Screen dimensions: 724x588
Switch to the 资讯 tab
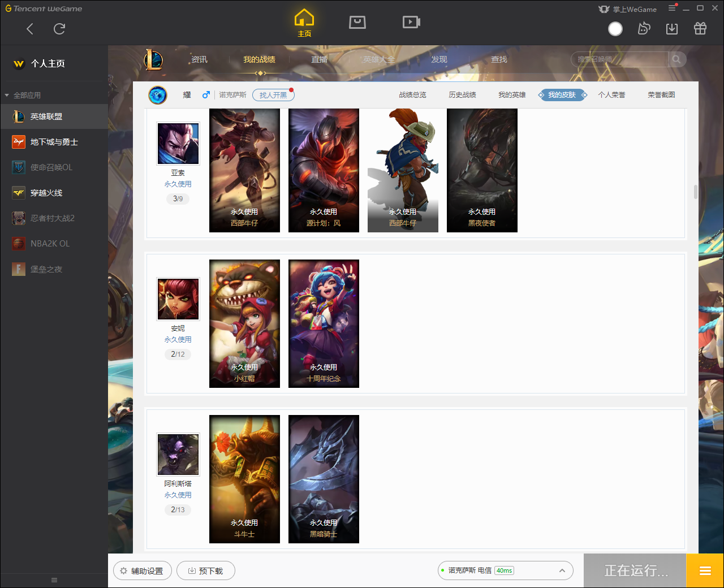[199, 59]
